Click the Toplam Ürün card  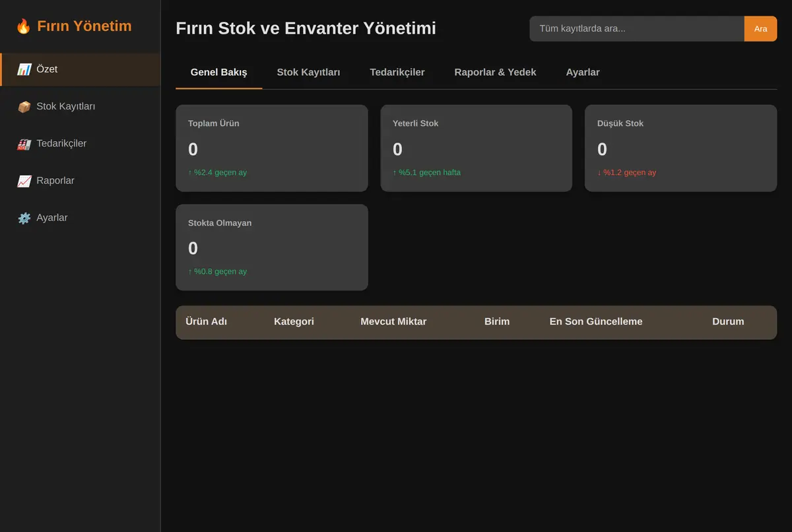coord(272,148)
